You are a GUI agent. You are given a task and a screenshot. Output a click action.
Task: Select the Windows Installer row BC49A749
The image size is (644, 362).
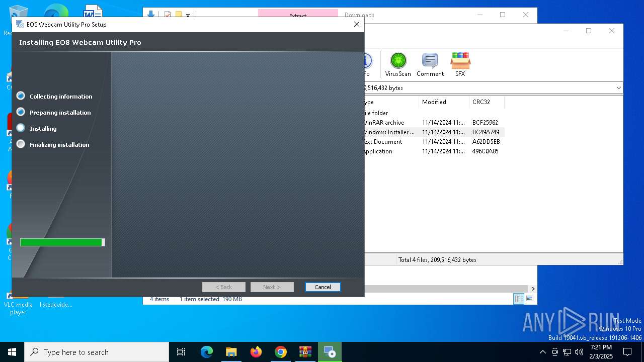tap(434, 132)
